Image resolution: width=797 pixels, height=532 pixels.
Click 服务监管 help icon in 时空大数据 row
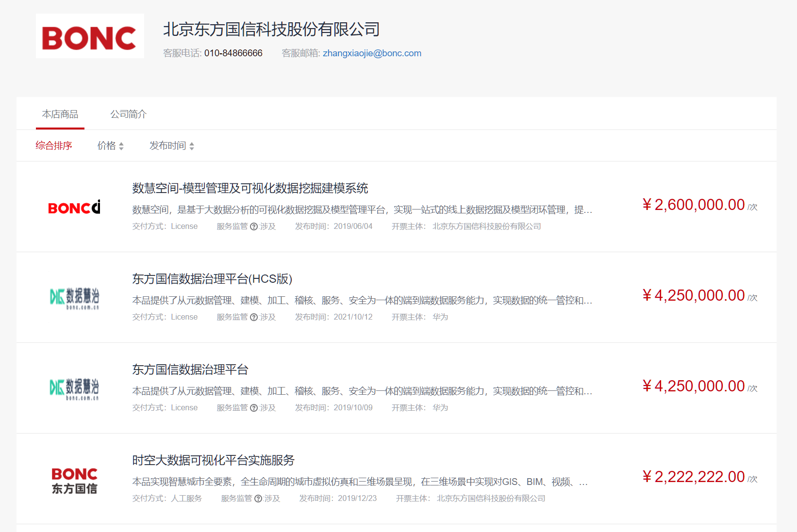tap(258, 499)
